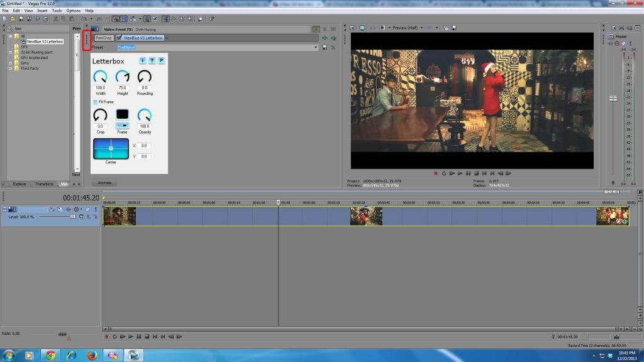Click the Opacity dial knob
The width and height of the screenshot is (644, 362).
click(x=145, y=115)
